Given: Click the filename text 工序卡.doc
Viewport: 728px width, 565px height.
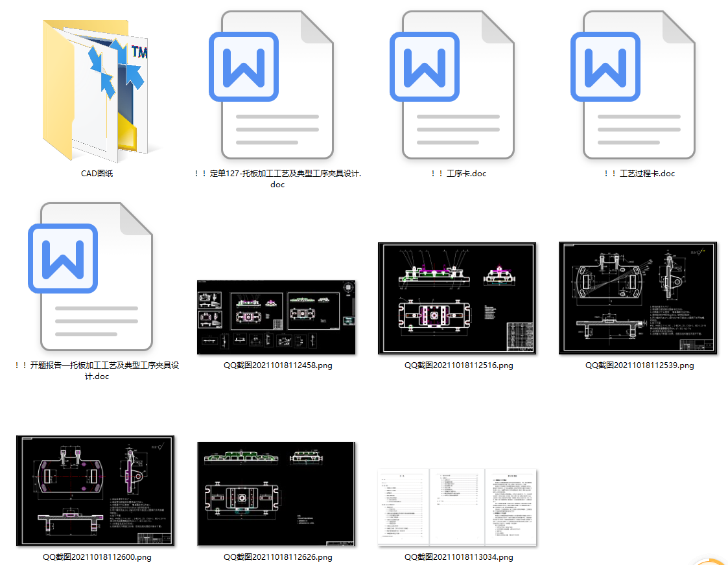Looking at the screenshot, I should (x=458, y=174).
